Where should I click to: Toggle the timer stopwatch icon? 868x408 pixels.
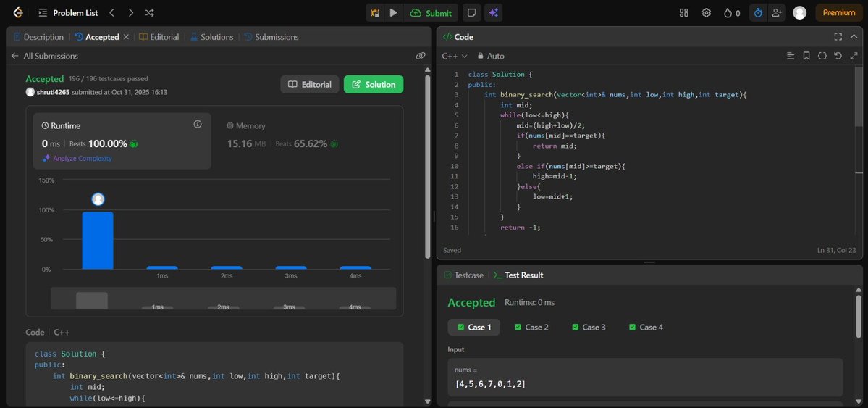tap(759, 13)
